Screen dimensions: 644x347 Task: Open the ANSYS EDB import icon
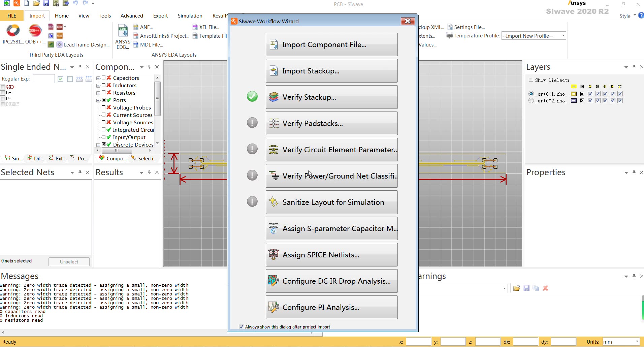pos(123,31)
